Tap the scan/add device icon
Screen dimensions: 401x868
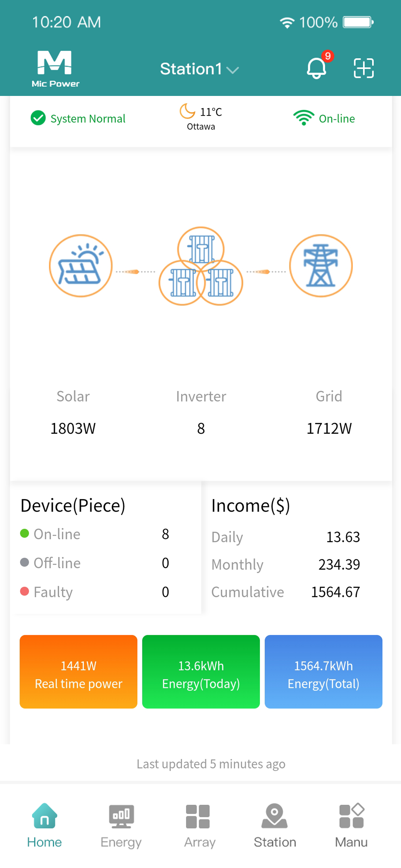(364, 68)
